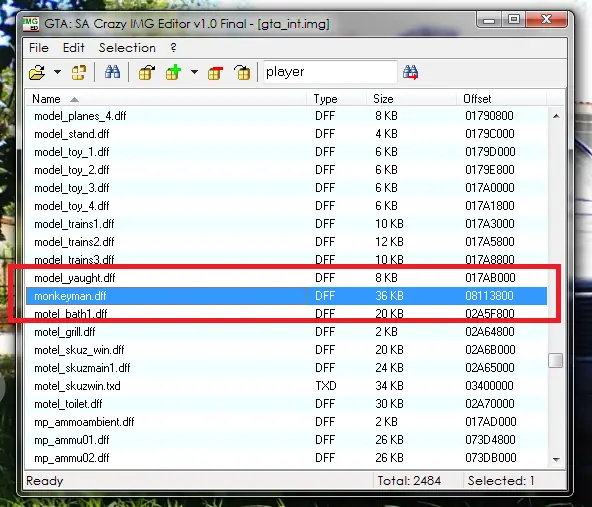
Task: Select model_toy_3.dff entry
Action: pos(286,188)
